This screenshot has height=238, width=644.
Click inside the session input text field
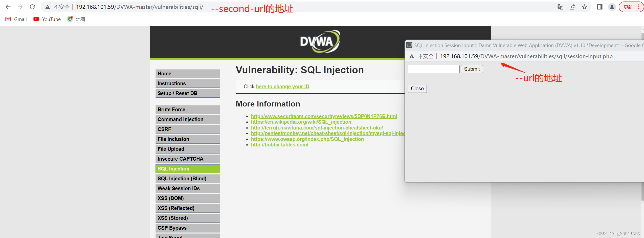coord(433,69)
